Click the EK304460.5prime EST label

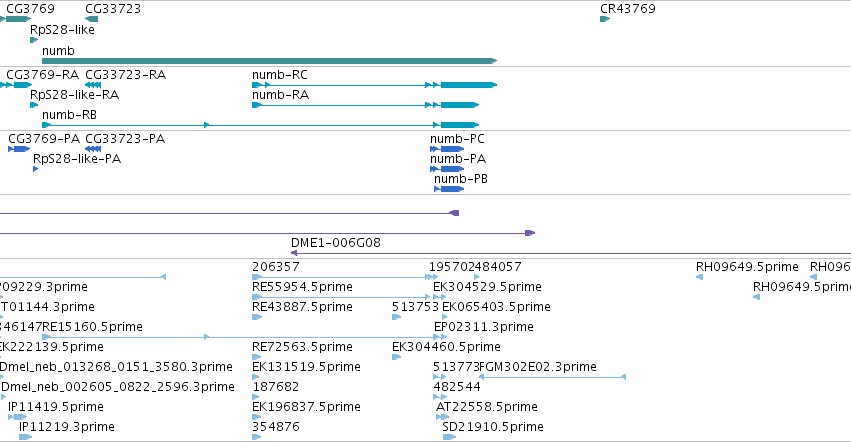tap(446, 347)
